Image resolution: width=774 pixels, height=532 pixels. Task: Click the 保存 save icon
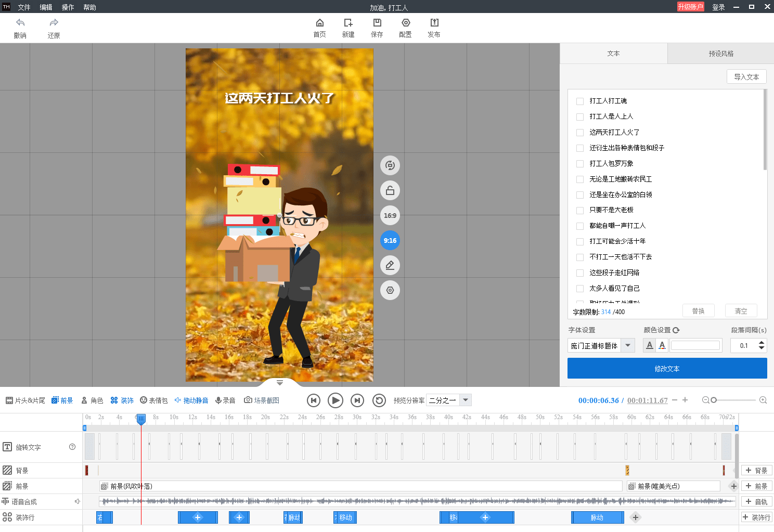tap(377, 23)
